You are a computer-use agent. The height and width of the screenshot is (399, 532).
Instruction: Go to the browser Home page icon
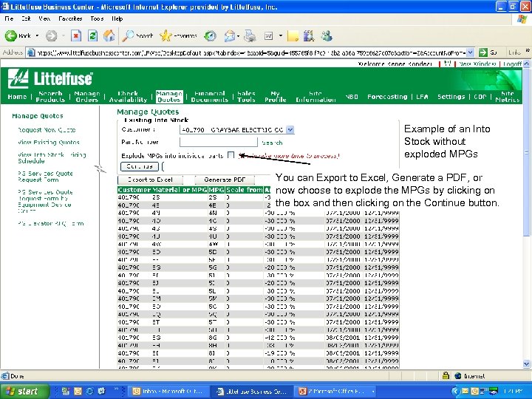[109, 35]
